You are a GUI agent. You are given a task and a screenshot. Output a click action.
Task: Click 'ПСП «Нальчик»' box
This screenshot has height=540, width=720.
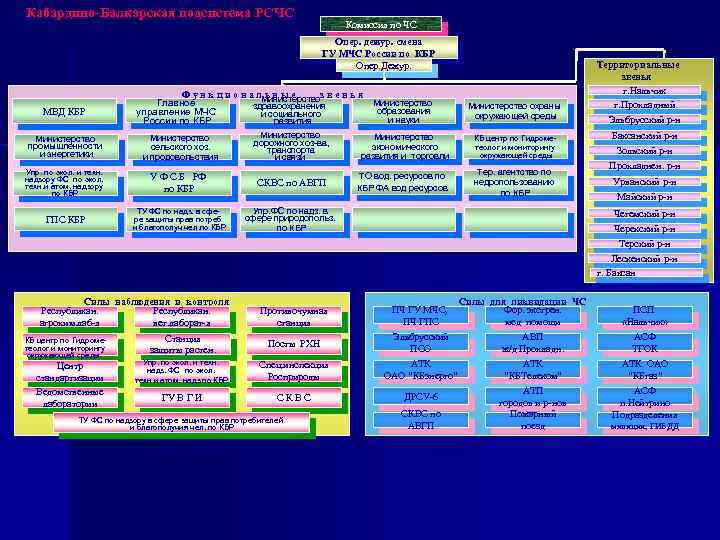645,315
